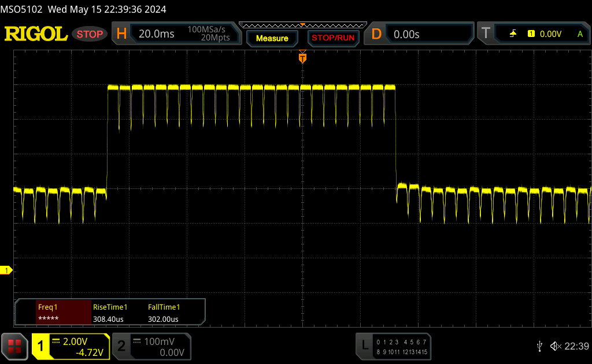Screen dimensions: 592x364
Task: Tap the STOP/RUN button
Action: pos(333,38)
